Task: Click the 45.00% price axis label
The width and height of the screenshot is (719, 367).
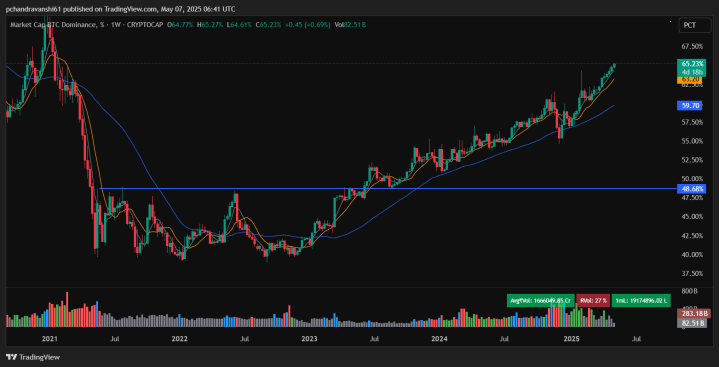Action: click(x=692, y=217)
